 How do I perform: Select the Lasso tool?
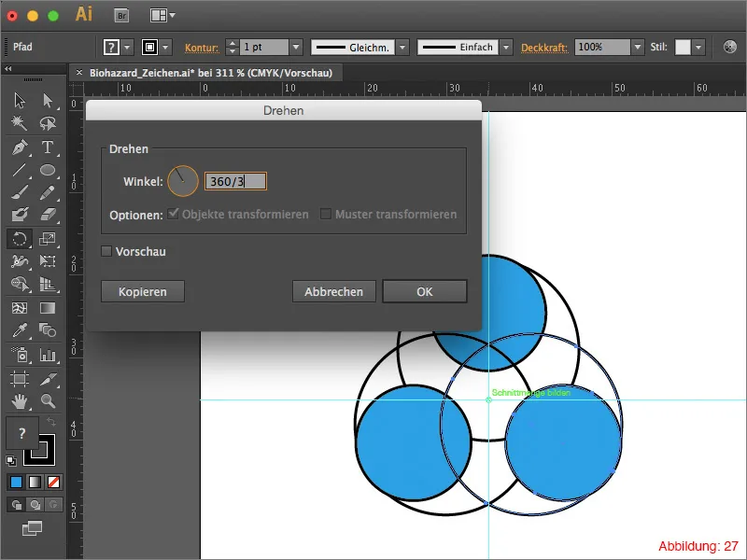click(48, 123)
